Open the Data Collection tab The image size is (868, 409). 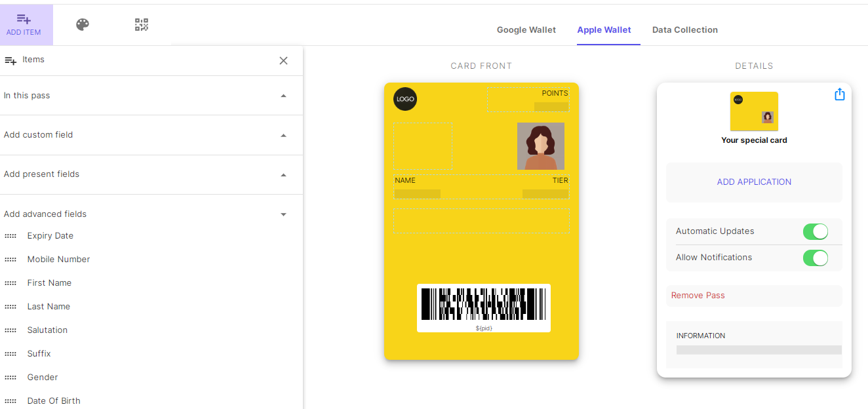pyautogui.click(x=685, y=29)
